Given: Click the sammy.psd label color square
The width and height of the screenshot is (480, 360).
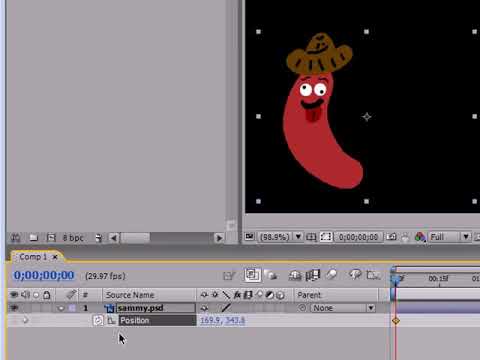Looking at the screenshot, I should point(72,308).
